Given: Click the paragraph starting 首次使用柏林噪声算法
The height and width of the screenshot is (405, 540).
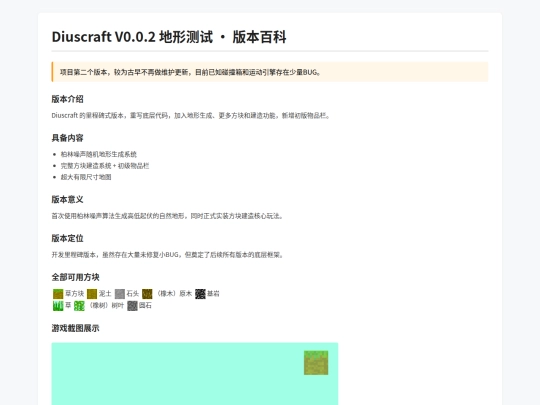Looking at the screenshot, I should pos(167,216).
